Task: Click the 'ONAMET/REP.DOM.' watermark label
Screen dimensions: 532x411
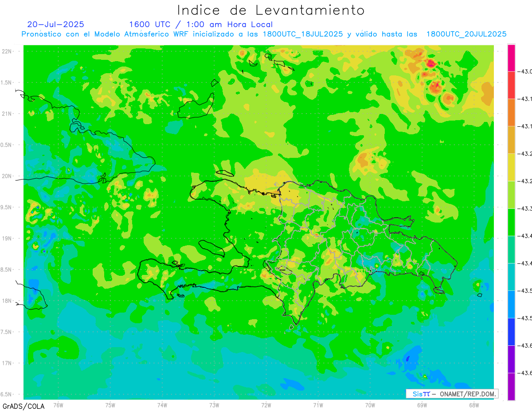Action: click(x=467, y=394)
